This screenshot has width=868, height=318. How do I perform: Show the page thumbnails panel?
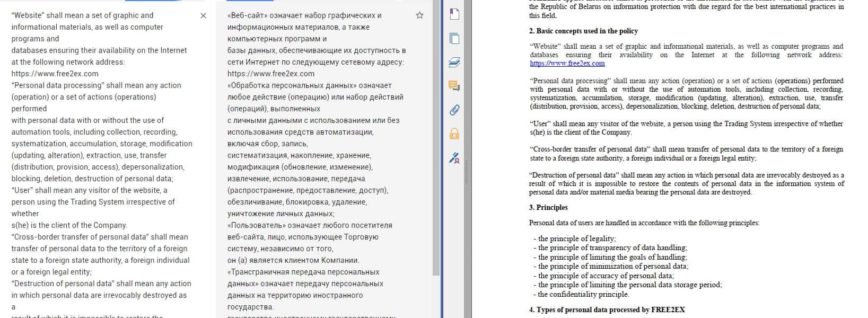[454, 38]
